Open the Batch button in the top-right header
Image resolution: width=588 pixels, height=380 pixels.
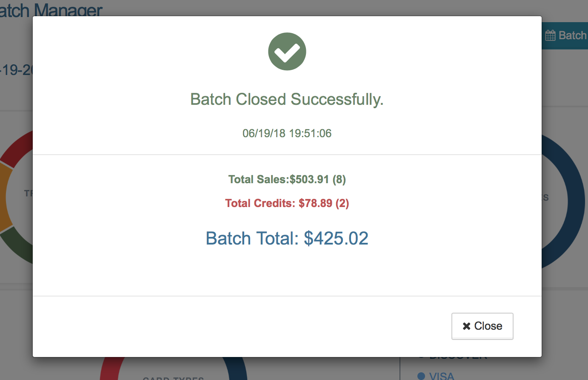[566, 35]
